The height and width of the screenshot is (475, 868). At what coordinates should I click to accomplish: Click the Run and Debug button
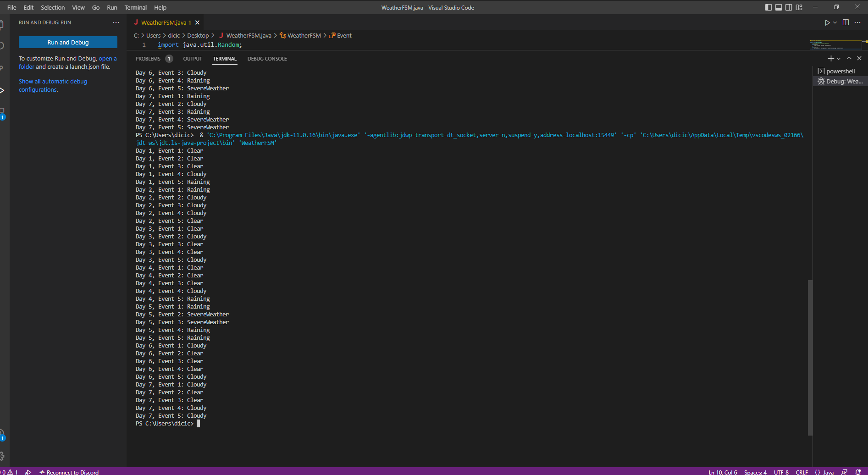[68, 42]
